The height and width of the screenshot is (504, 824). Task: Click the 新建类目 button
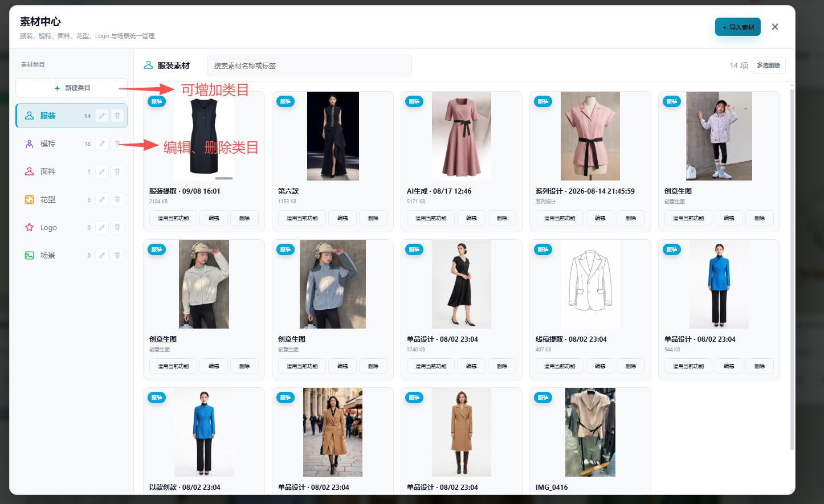click(x=71, y=88)
